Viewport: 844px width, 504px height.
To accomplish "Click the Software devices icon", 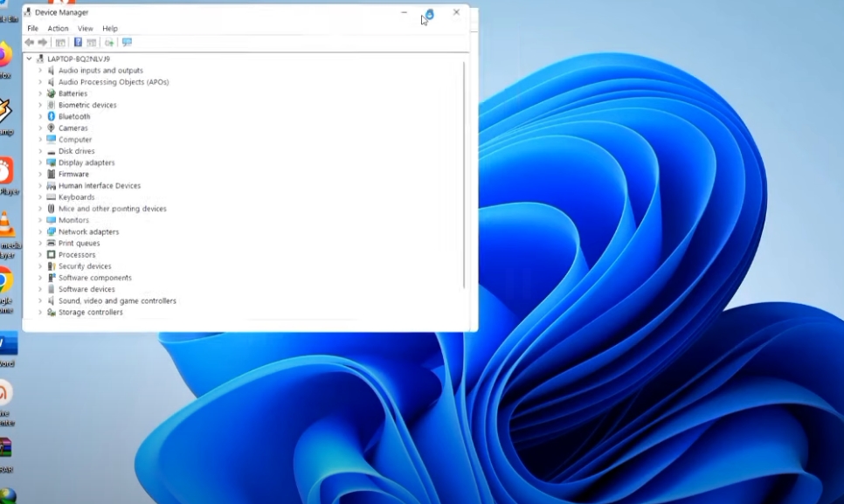I will click(52, 289).
